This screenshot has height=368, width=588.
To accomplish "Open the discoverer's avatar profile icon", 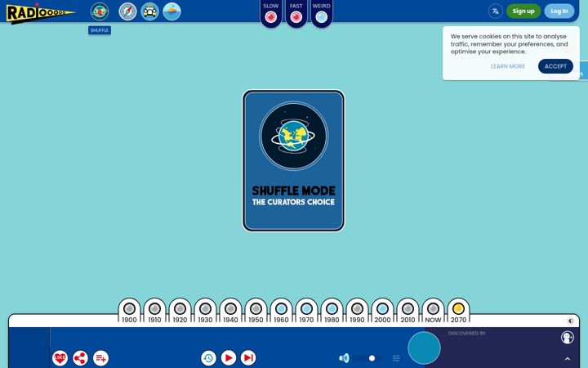I will [x=568, y=337].
